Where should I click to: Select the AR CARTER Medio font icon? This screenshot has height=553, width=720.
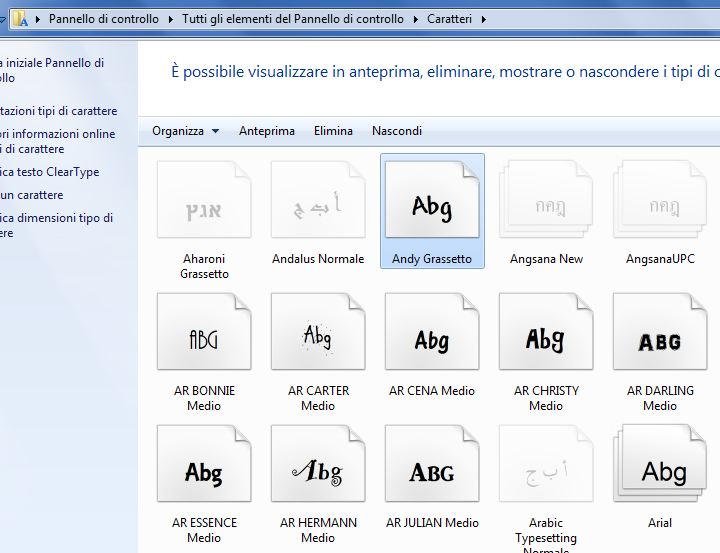[x=318, y=331]
